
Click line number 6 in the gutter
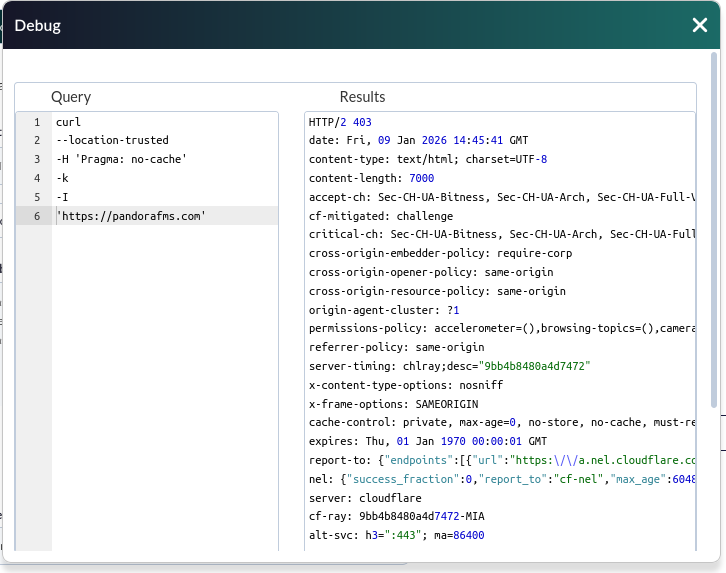point(37,216)
